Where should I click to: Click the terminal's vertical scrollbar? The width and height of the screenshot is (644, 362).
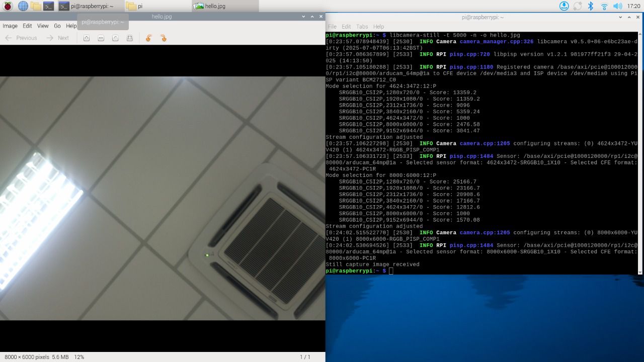[x=640, y=151]
